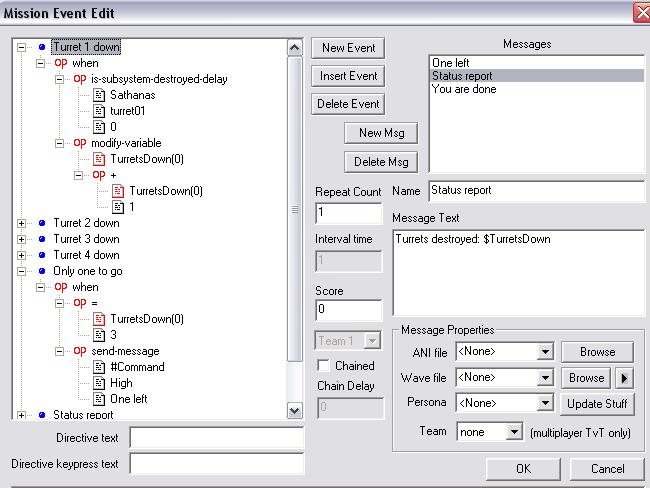Click the play sound arrow next to Wave file Browse
The image size is (650, 488).
pos(625,377)
